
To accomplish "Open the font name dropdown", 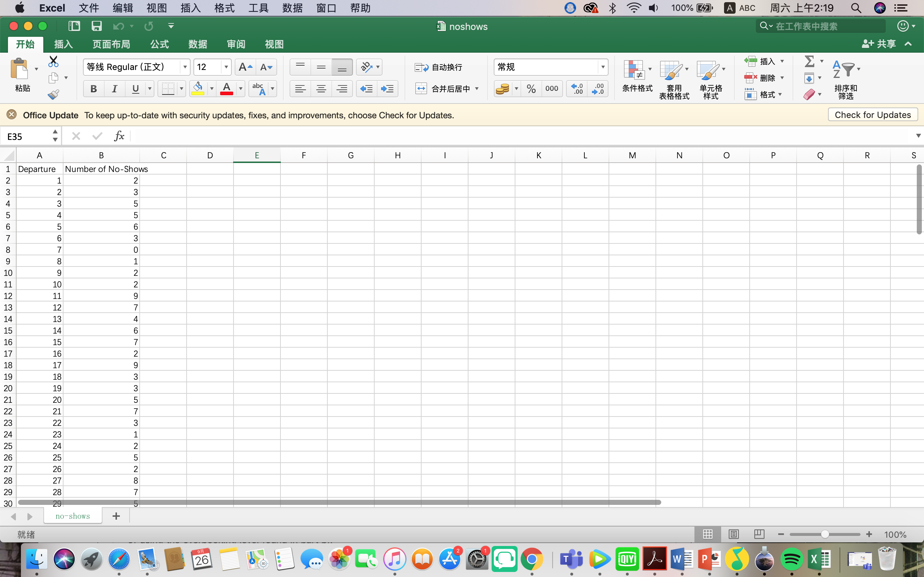I will click(x=185, y=67).
